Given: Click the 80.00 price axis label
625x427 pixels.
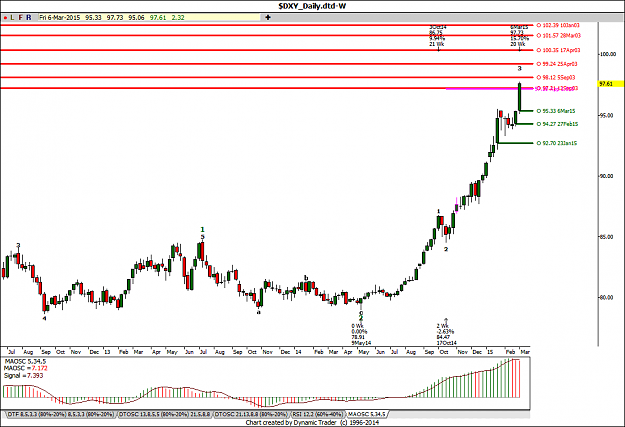Looking at the screenshot, I should (607, 297).
